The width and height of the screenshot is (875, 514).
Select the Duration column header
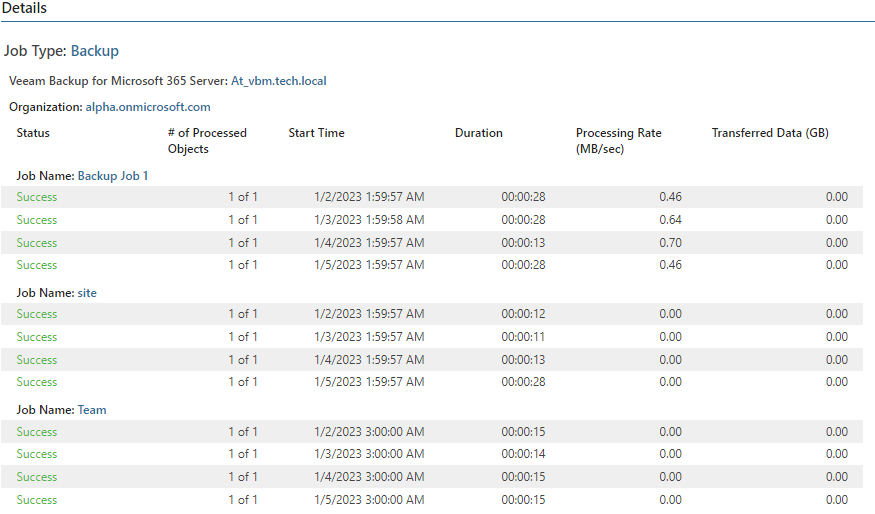tap(479, 133)
